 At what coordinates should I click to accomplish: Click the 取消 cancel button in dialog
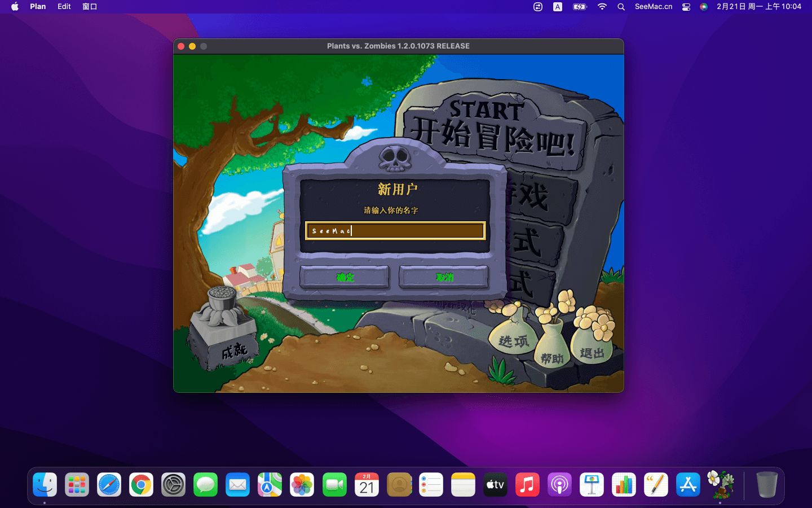tap(444, 277)
